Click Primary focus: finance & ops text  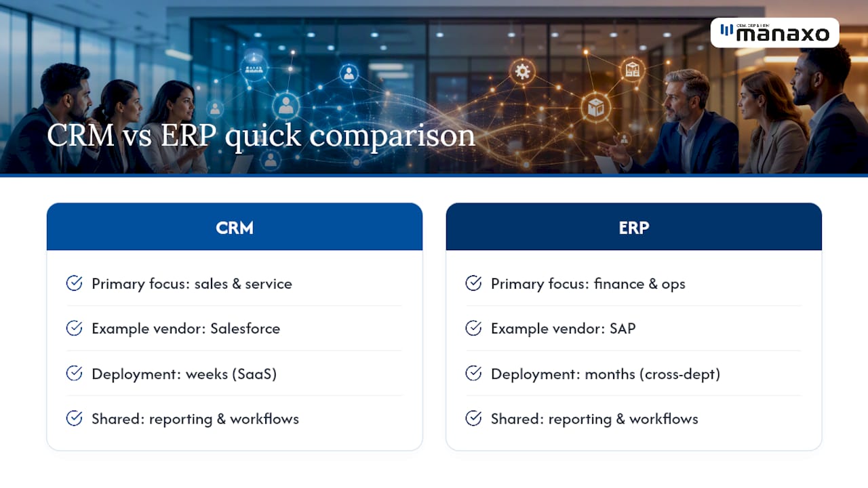tap(588, 284)
